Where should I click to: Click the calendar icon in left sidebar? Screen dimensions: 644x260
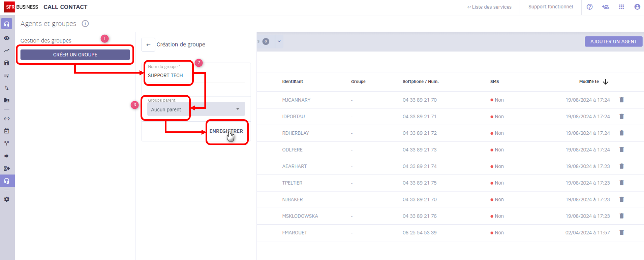7,131
